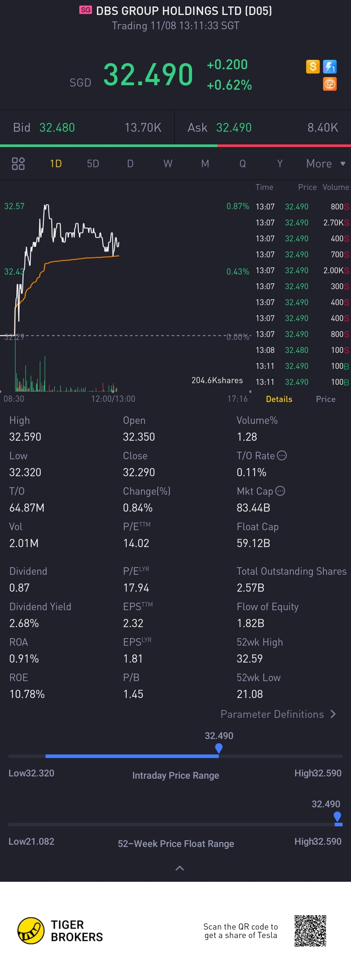The height and width of the screenshot is (980, 351).
Task: Tap the ROE value 10.78%
Action: 27,694
